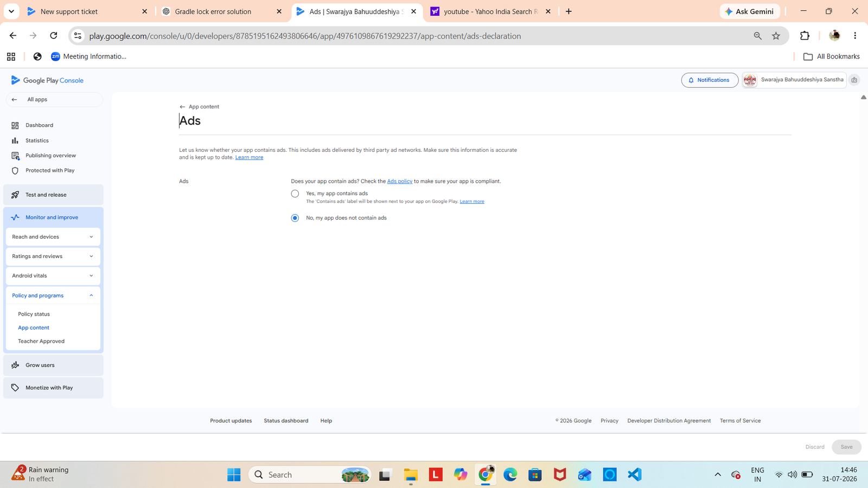Click the Monetize with Play tag icon

pyautogui.click(x=15, y=388)
